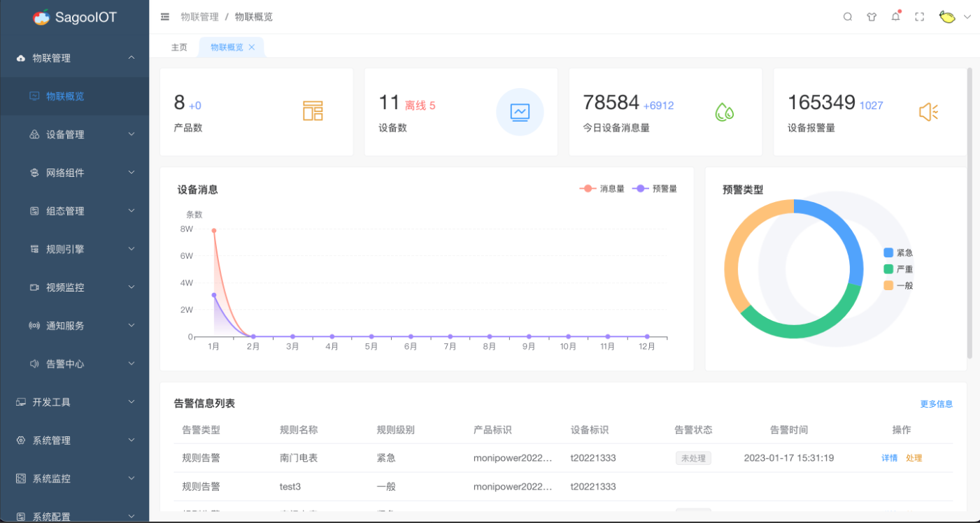Image resolution: width=980 pixels, height=523 pixels.
Task: Open the 更多信息 link
Action: point(936,404)
